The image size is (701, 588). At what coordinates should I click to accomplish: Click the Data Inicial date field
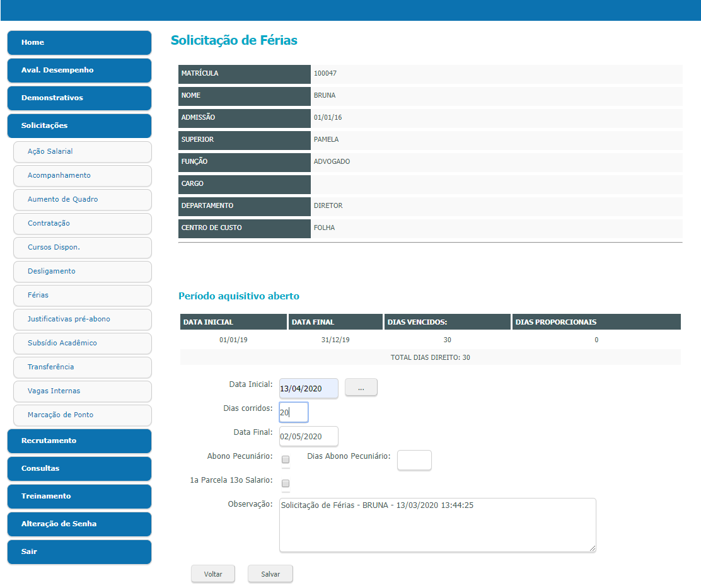(308, 388)
